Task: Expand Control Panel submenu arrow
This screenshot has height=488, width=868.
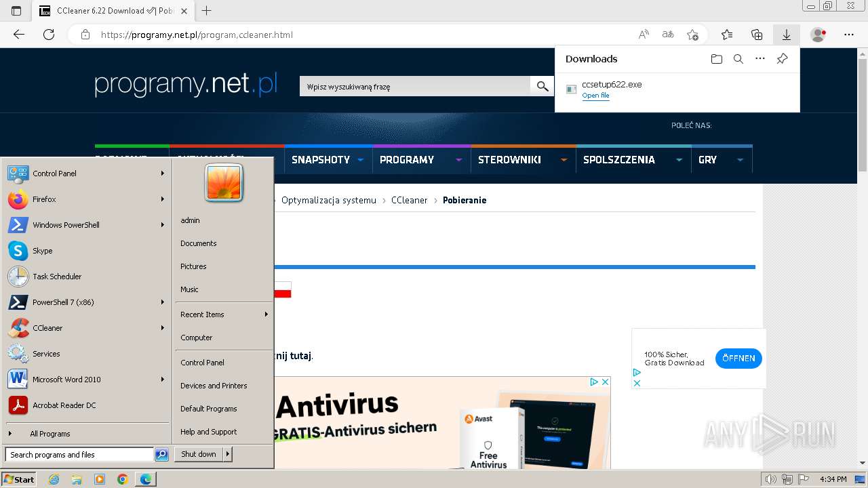Action: (x=163, y=174)
